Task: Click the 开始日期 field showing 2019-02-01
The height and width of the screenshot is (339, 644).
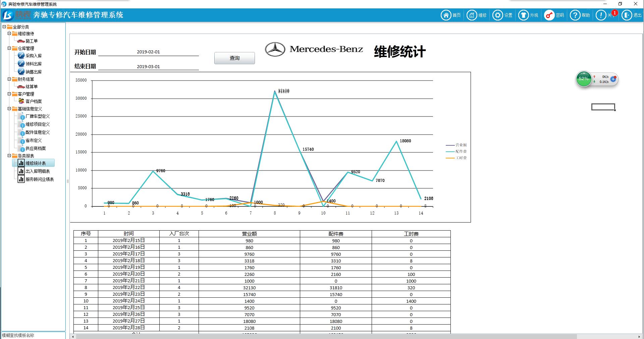Action: pyautogui.click(x=148, y=52)
